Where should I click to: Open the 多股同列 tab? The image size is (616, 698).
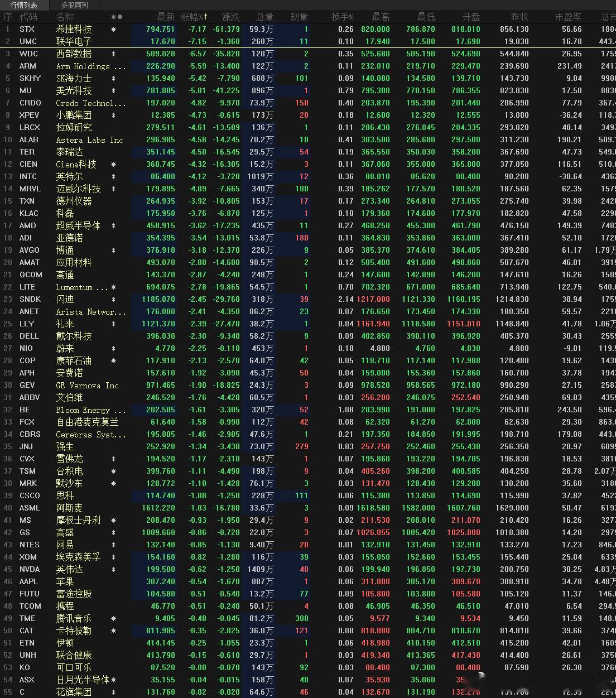[74, 5]
